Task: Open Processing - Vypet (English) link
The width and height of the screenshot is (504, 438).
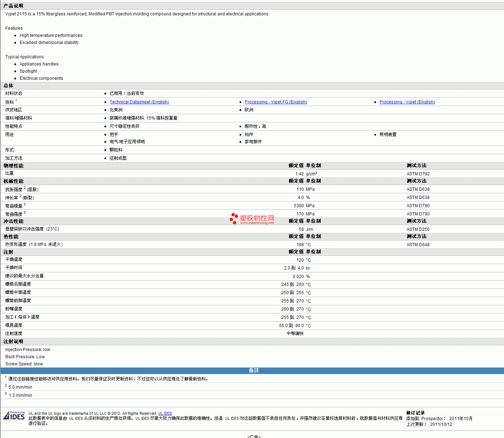Action: [x=407, y=102]
